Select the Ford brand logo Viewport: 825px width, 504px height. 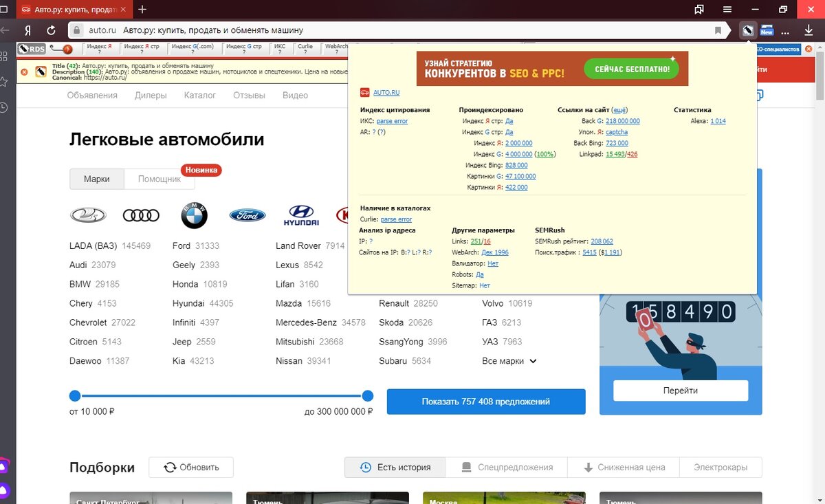pyautogui.click(x=247, y=216)
